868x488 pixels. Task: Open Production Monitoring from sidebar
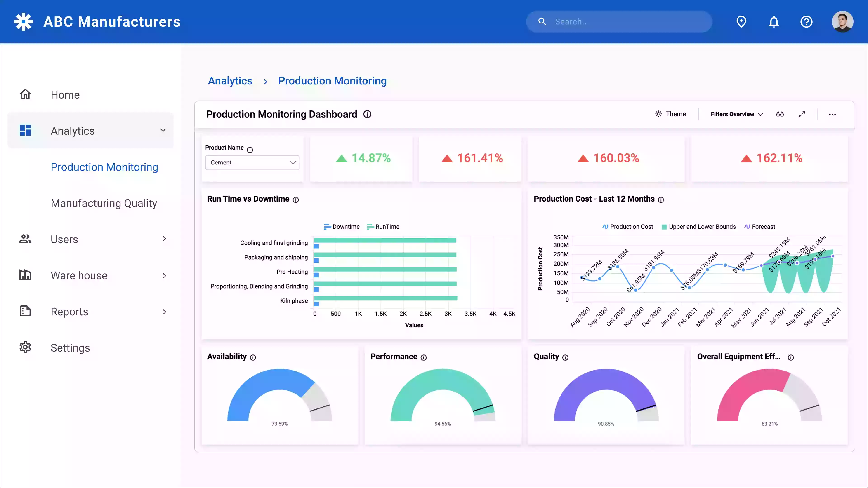click(x=104, y=167)
